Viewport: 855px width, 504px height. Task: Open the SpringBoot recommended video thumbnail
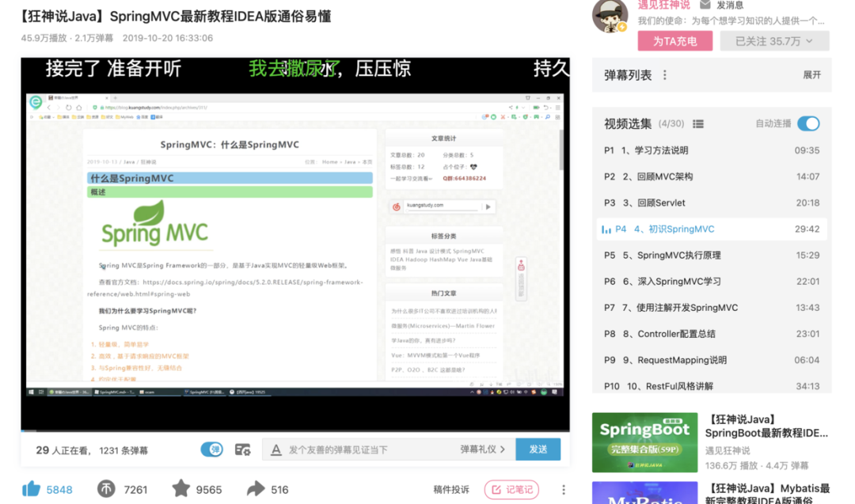644,441
